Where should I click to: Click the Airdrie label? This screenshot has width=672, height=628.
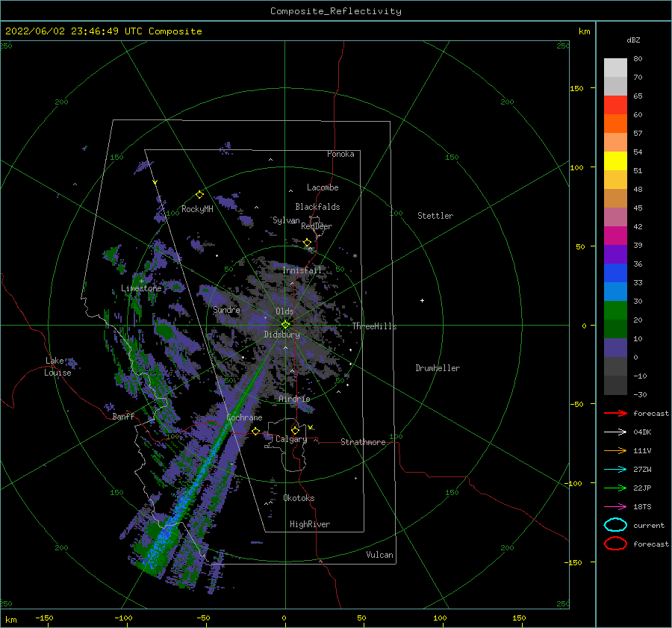tap(294, 399)
